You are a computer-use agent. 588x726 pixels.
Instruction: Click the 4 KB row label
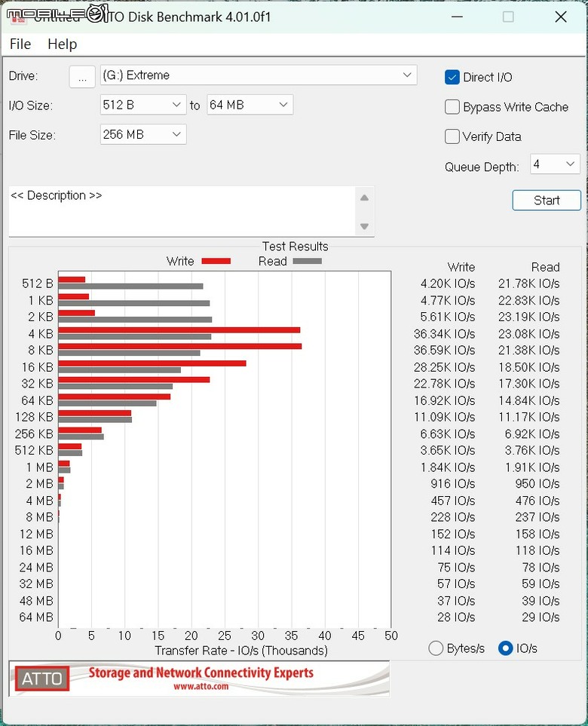point(41,334)
